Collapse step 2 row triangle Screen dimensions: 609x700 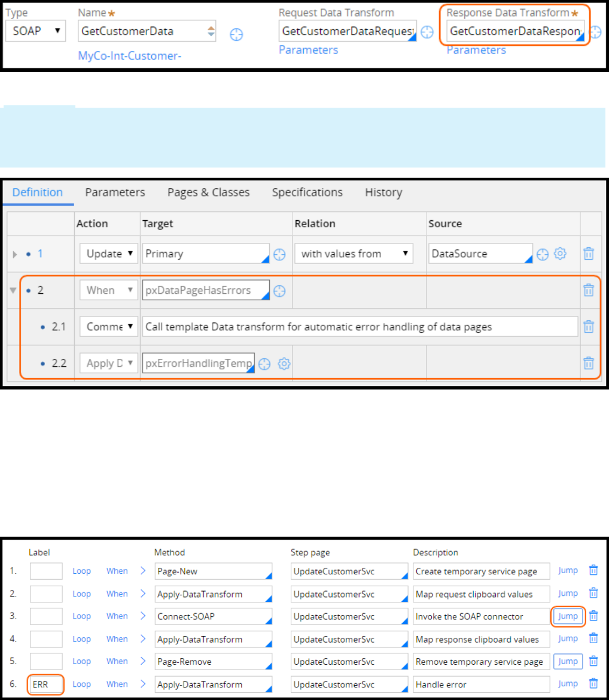point(13,291)
